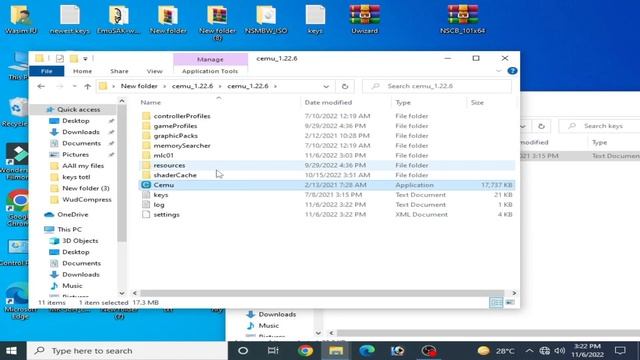Expand the breadcrumb arrow after last cemu_1.22.6

click(x=276, y=86)
